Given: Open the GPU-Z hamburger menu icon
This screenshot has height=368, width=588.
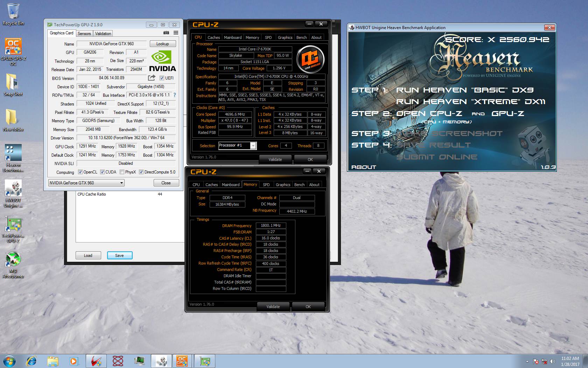Looking at the screenshot, I should [176, 33].
